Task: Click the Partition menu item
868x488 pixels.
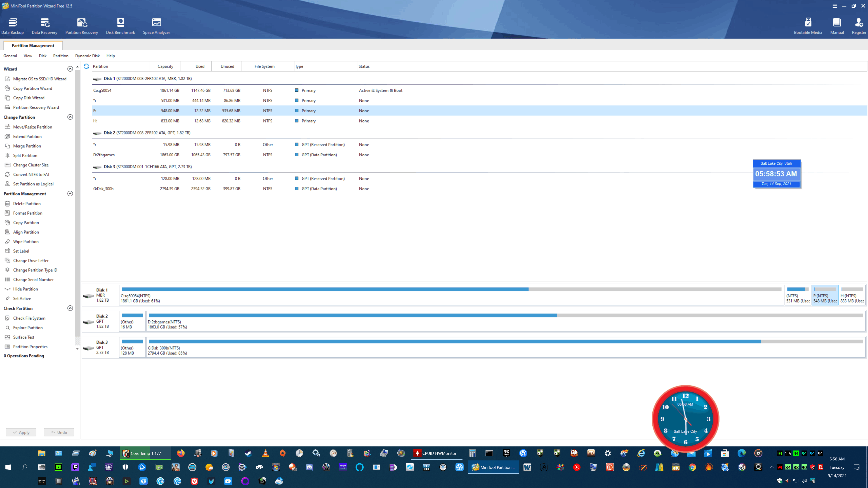Action: click(x=60, y=55)
